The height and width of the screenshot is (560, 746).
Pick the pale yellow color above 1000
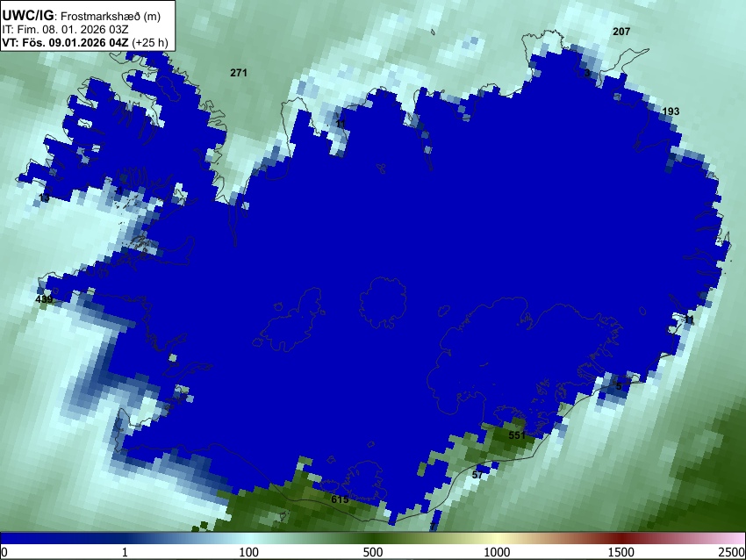[497, 539]
